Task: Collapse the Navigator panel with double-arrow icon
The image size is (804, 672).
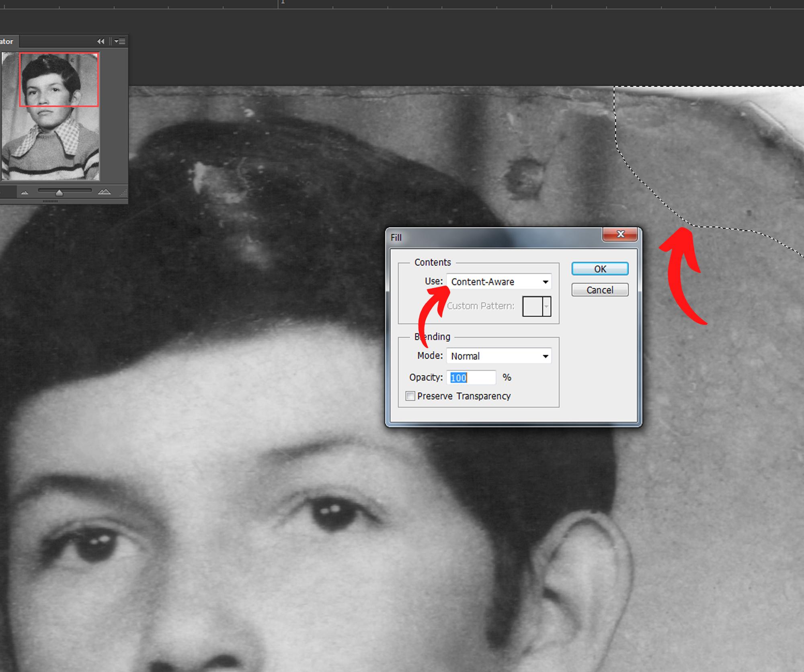Action: [x=100, y=41]
